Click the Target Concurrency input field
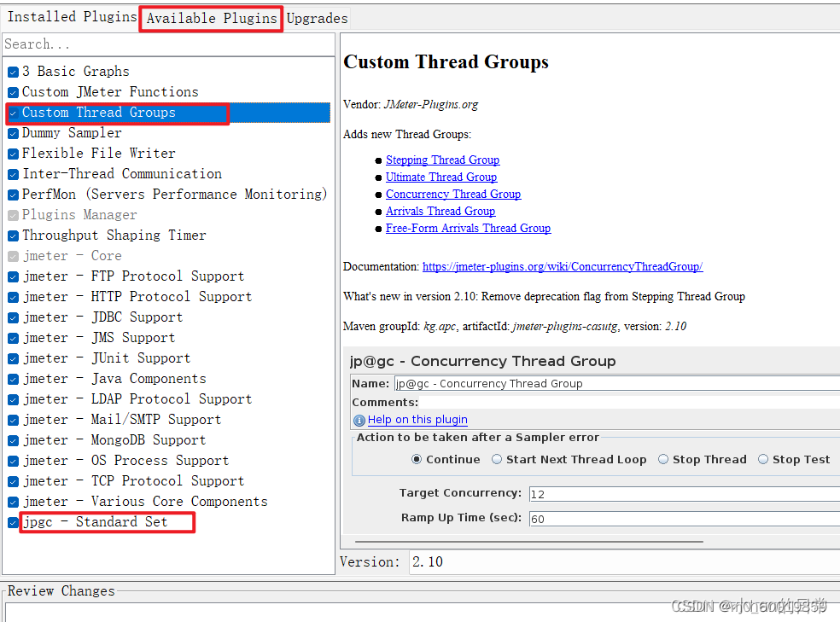Screen dimensions: 840x622 point(684,494)
